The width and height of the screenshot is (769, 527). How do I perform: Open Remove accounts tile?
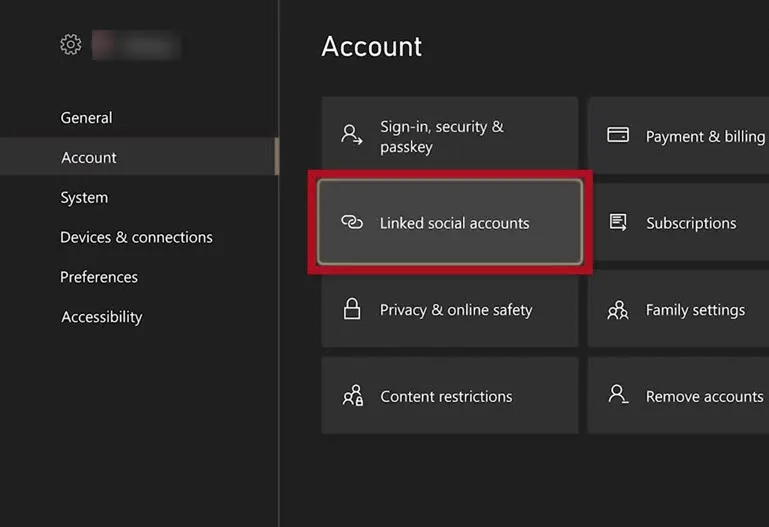pos(679,396)
